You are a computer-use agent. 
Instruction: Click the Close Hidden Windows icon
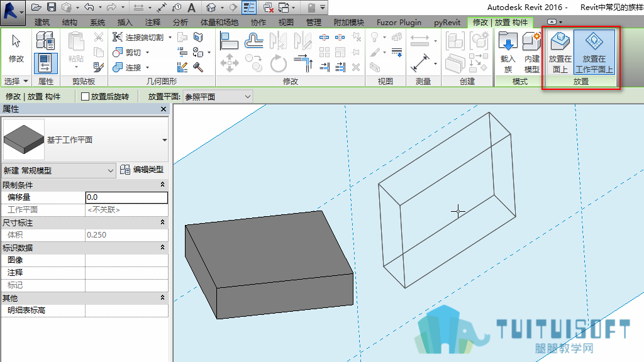(269, 8)
